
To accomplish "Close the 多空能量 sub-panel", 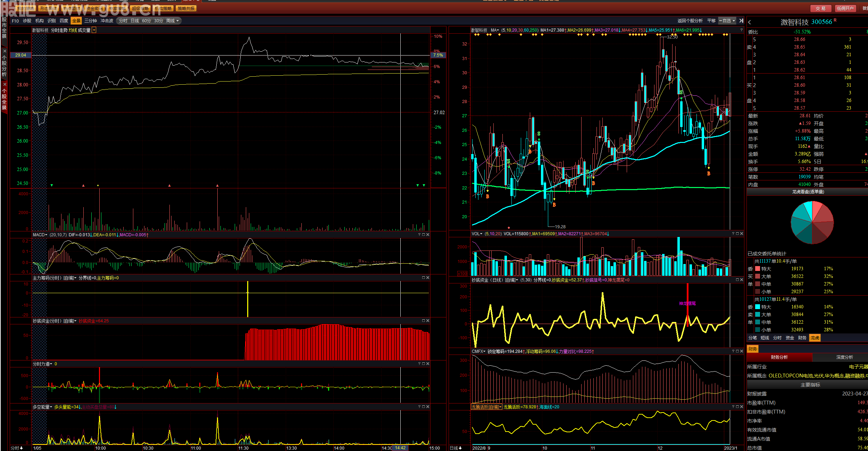I will pos(428,407).
